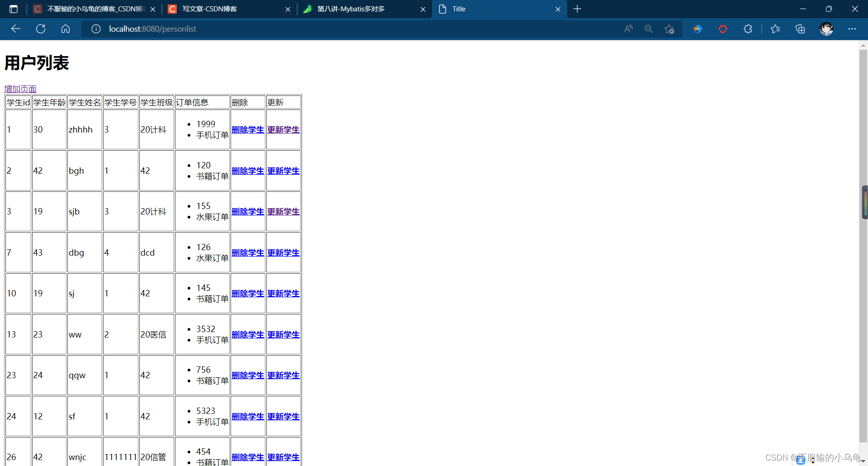Click the red extension icon
The height and width of the screenshot is (466, 868).
point(723,29)
